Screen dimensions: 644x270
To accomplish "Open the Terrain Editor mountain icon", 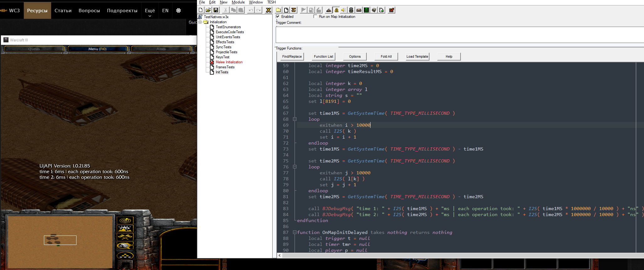I will point(328,10).
